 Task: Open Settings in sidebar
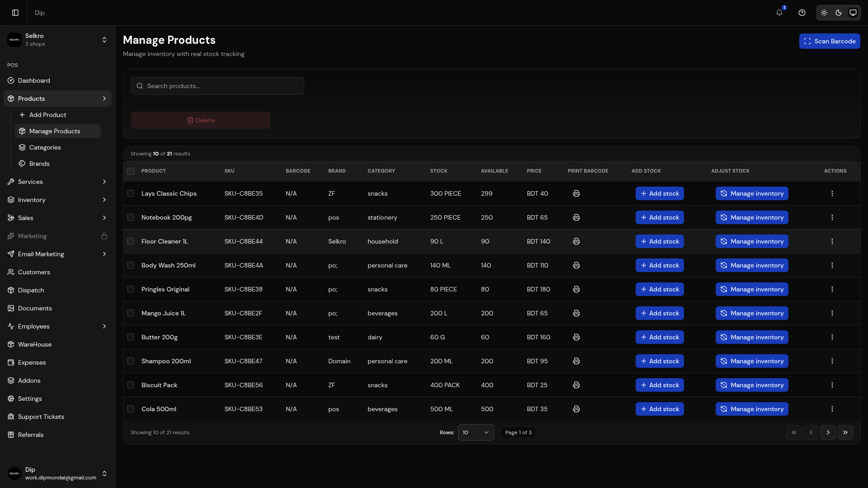pos(57,399)
